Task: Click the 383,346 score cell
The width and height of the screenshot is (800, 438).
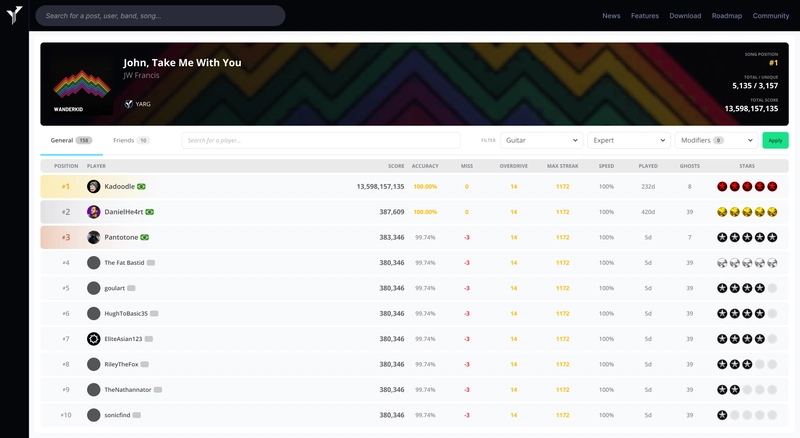Action: [391, 237]
